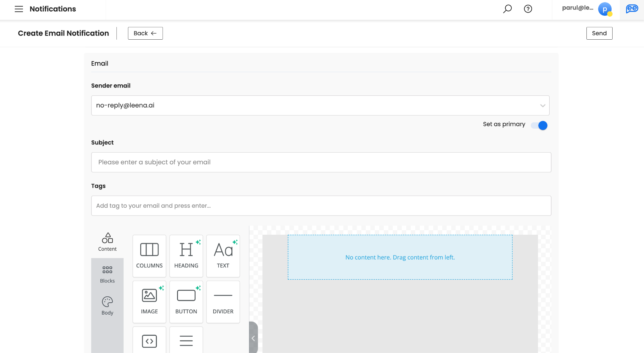Pick the Divider content block
The width and height of the screenshot is (644, 353).
(x=223, y=301)
